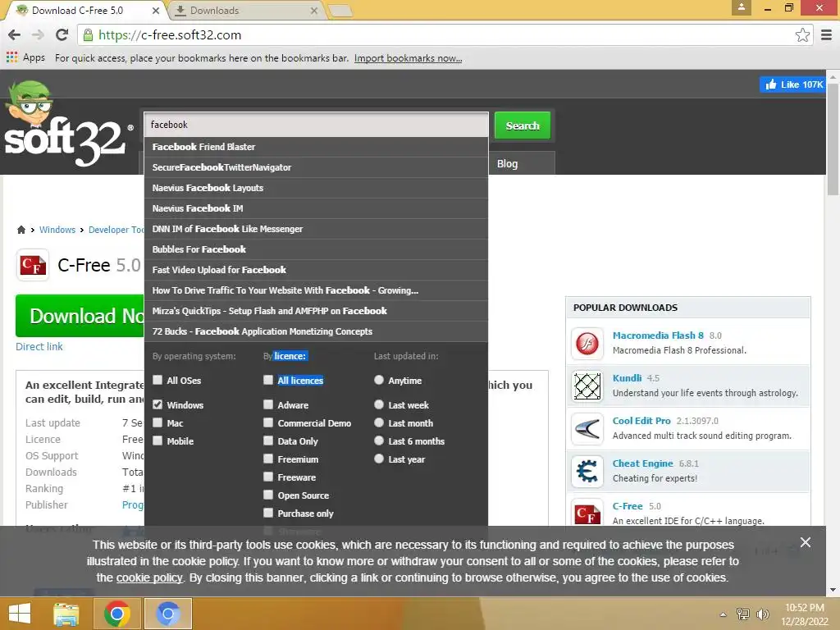This screenshot has height=630, width=840.
Task: Switch to the Downloads browser tab
Action: 248,10
